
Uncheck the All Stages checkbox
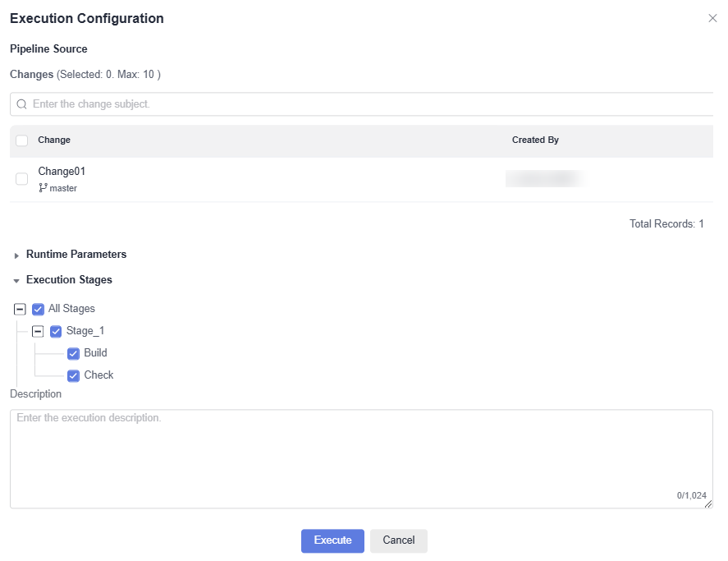(38, 310)
